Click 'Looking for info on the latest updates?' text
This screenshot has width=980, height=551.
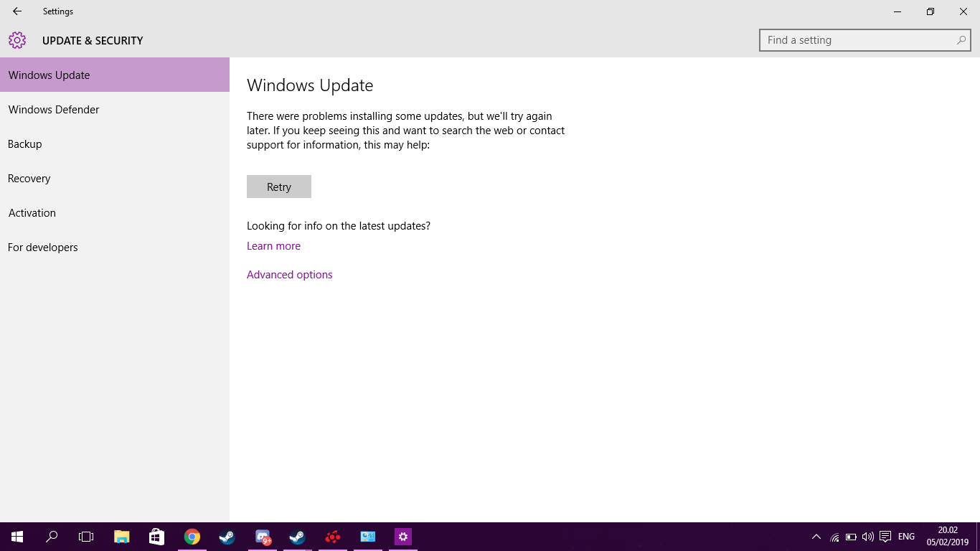pyautogui.click(x=339, y=226)
